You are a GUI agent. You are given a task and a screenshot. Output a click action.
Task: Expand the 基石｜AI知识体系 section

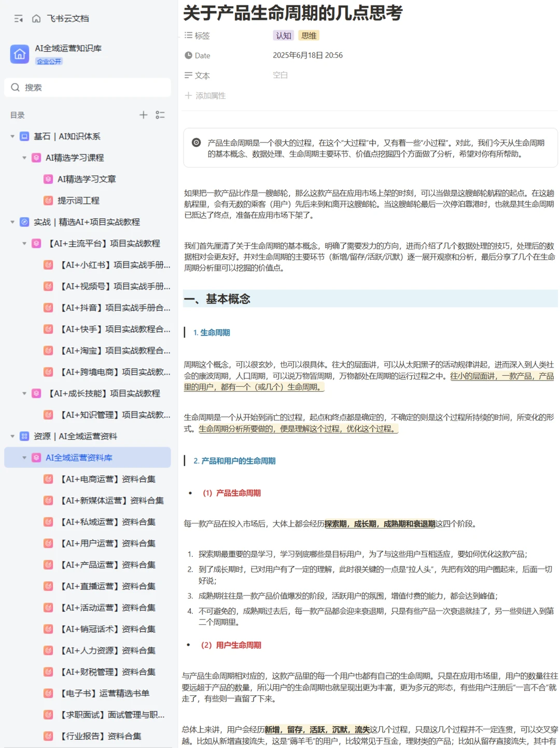point(12,136)
